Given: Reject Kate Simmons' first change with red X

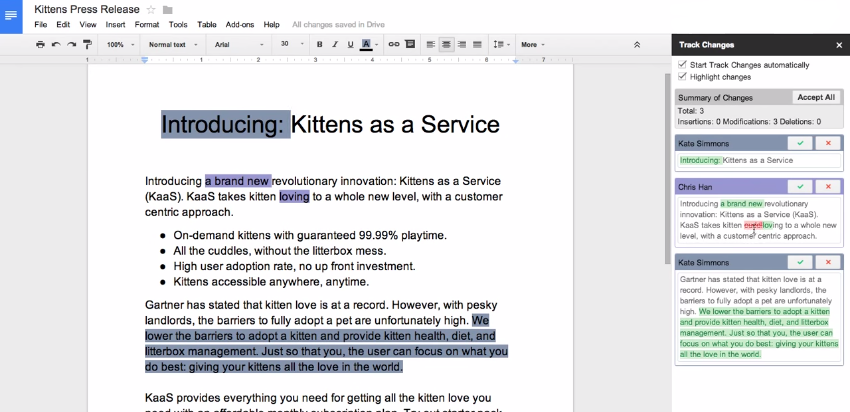Looking at the screenshot, I should (x=828, y=143).
